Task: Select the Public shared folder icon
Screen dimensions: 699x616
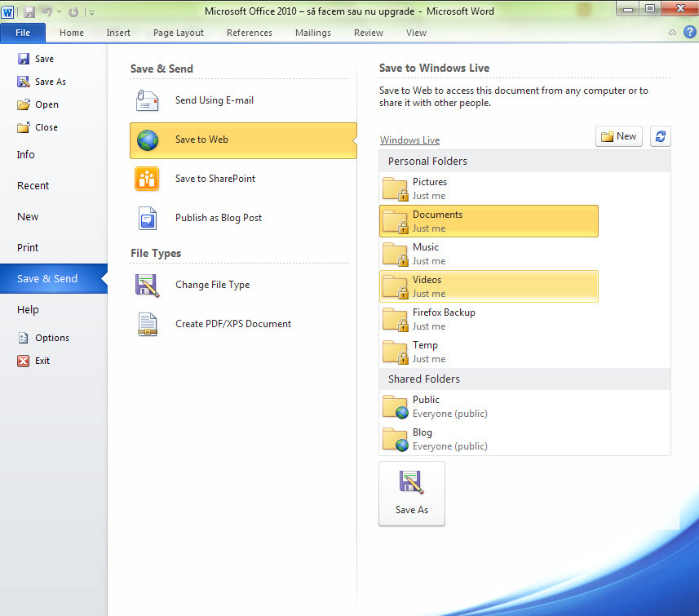Action: tap(396, 407)
